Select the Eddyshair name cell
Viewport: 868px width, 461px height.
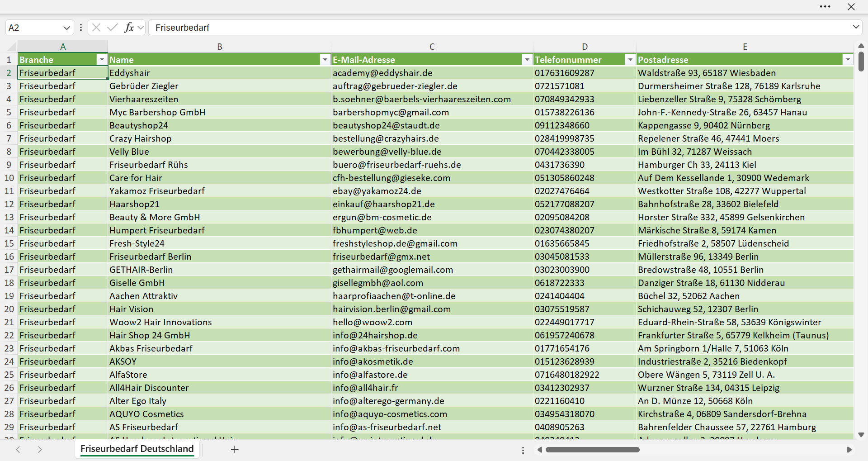[220, 73]
